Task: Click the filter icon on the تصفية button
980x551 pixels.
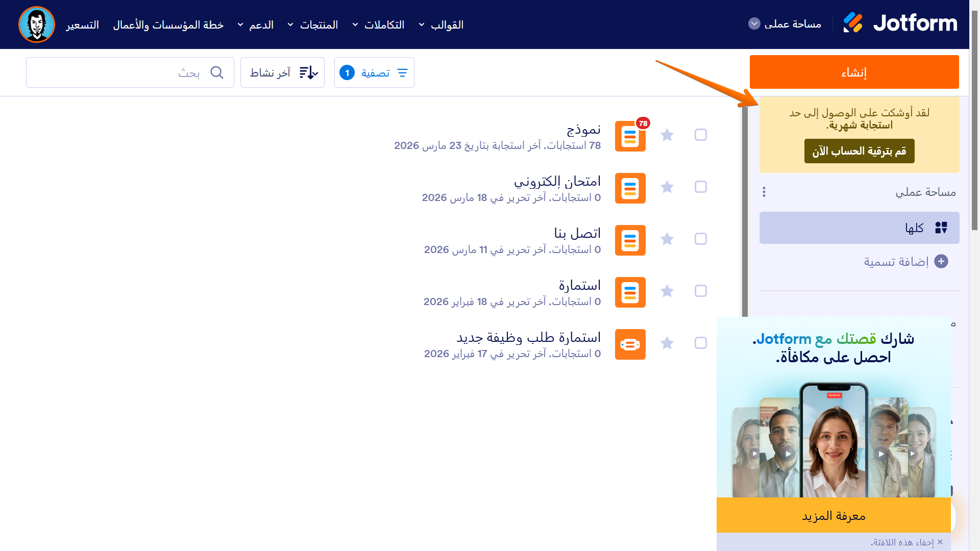Action: tap(402, 72)
